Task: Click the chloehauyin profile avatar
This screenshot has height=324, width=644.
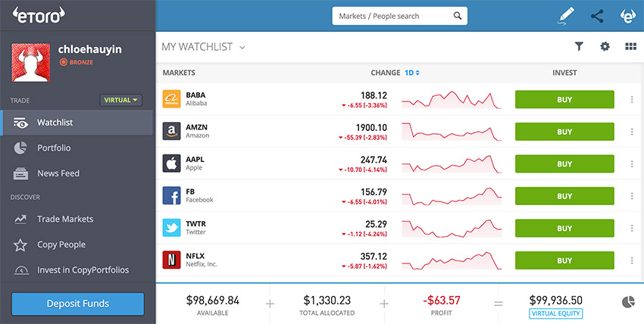Action: 31,62
